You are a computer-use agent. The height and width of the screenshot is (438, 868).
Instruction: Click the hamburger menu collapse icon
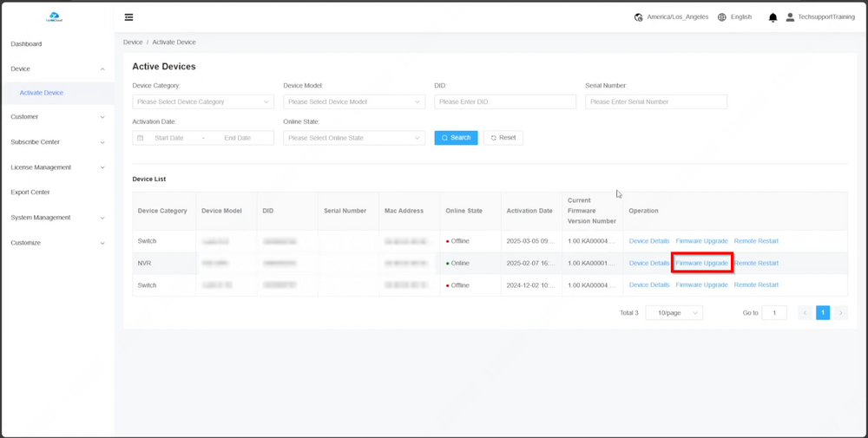click(128, 17)
